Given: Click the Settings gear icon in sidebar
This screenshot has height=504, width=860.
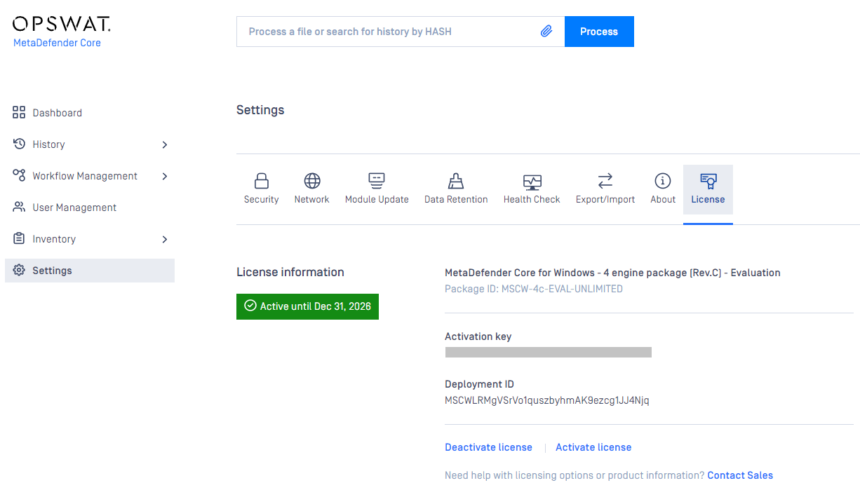Looking at the screenshot, I should (19, 271).
